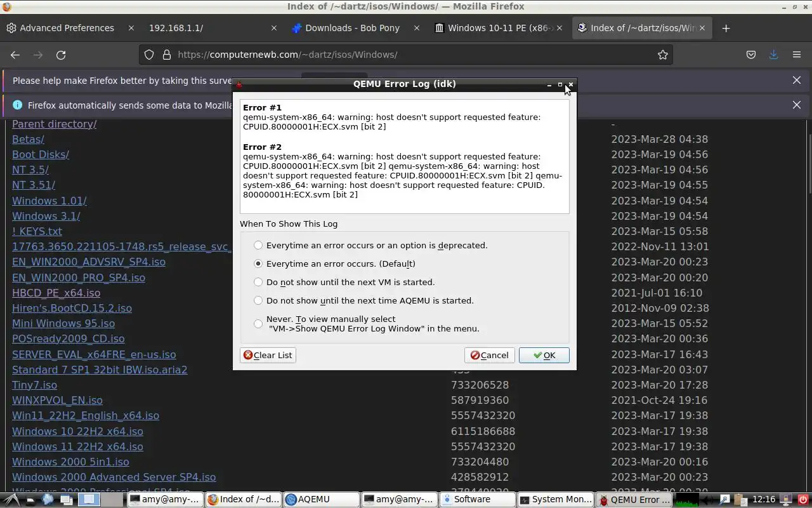Dismiss the Firefox data notice bar
This screenshot has height=508, width=812.
pos(797,105)
